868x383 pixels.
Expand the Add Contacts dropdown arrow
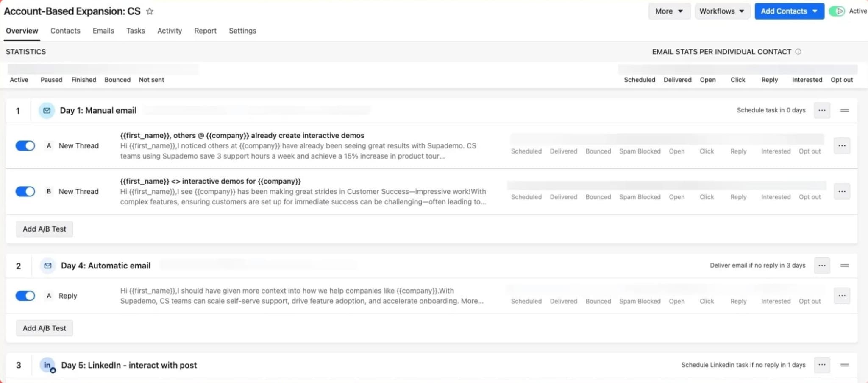[x=814, y=11]
